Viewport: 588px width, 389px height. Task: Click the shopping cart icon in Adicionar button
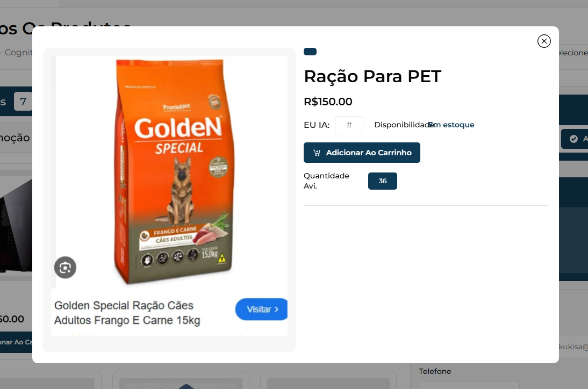click(x=317, y=153)
